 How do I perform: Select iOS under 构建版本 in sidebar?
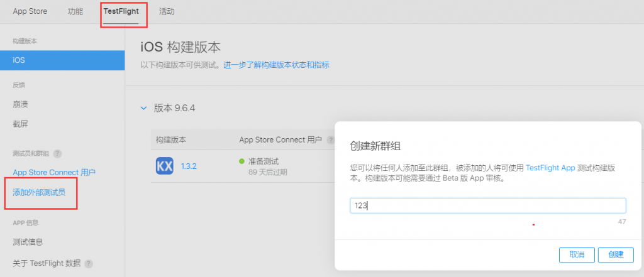point(62,60)
